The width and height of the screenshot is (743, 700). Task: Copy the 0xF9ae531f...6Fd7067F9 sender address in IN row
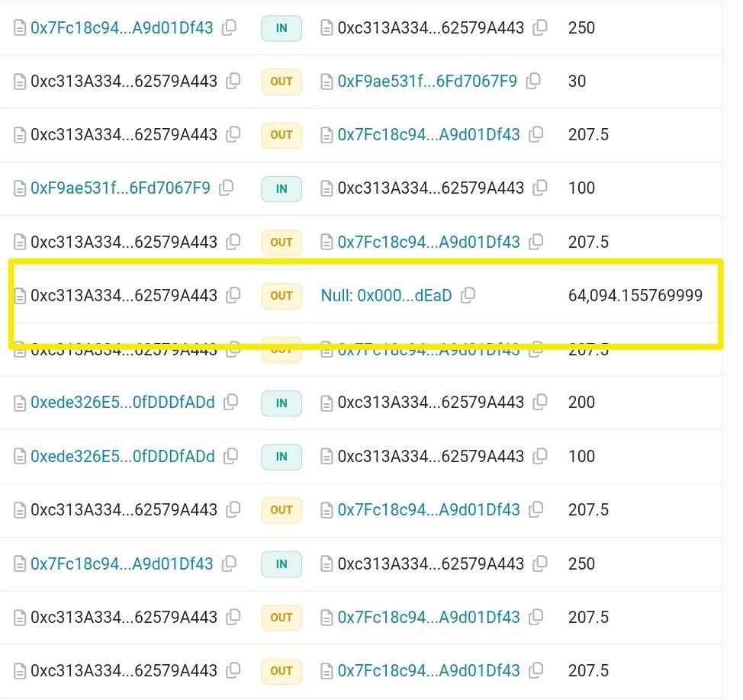click(226, 188)
